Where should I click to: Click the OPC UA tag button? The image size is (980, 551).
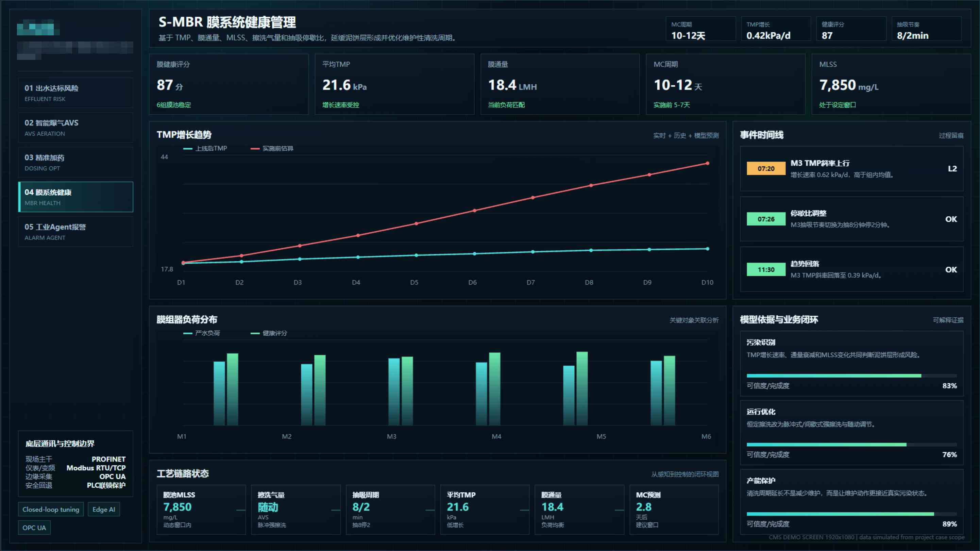(34, 528)
